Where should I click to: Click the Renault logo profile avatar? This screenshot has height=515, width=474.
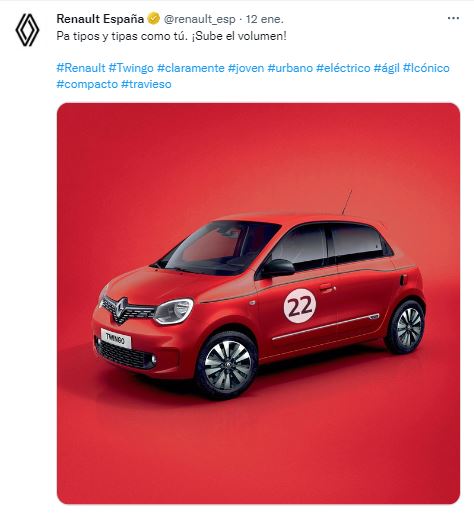pos(27,30)
